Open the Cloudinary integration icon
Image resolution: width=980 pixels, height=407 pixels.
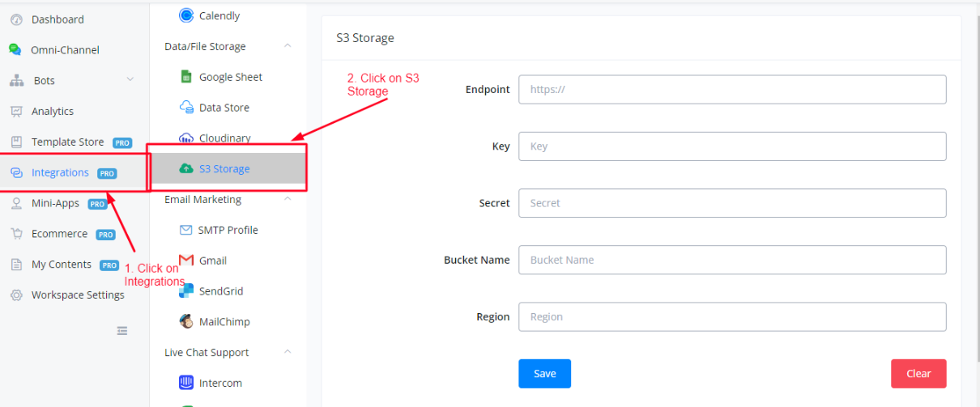pyautogui.click(x=186, y=138)
